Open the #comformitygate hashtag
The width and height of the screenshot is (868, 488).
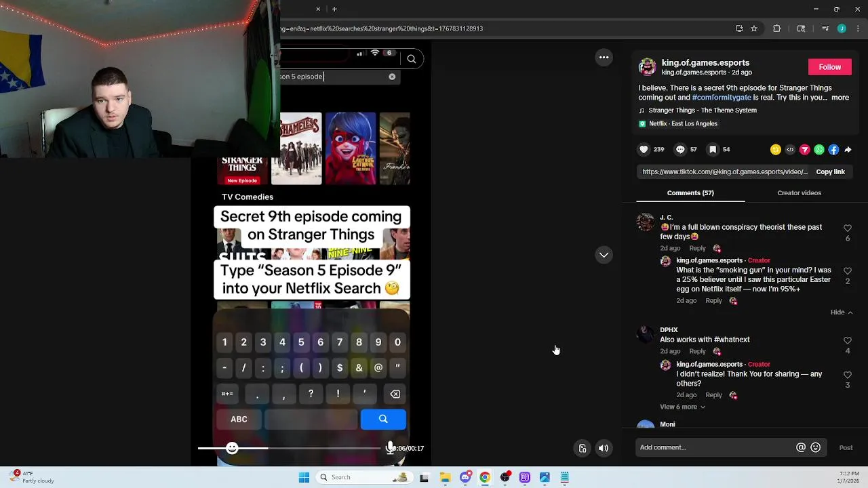[722, 98]
